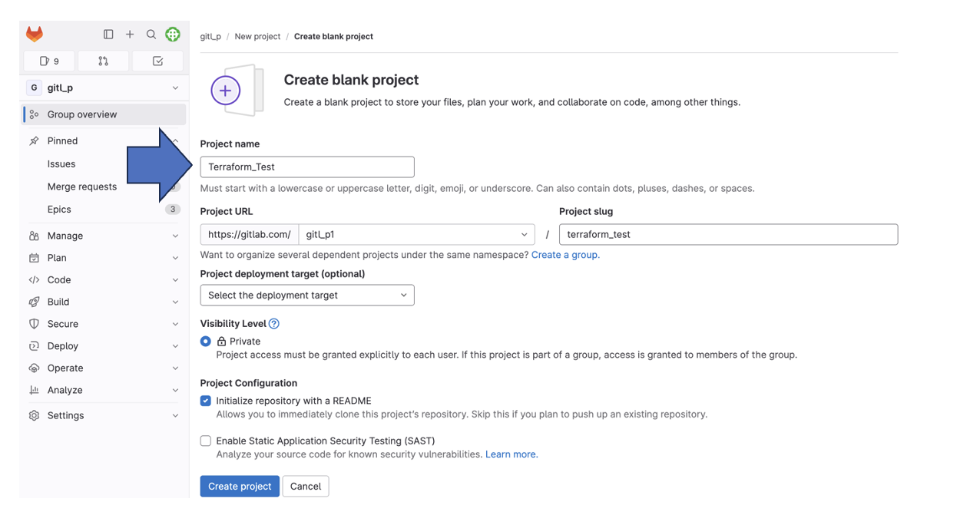Open the search icon
This screenshot has width=980, height=525.
coord(151,34)
